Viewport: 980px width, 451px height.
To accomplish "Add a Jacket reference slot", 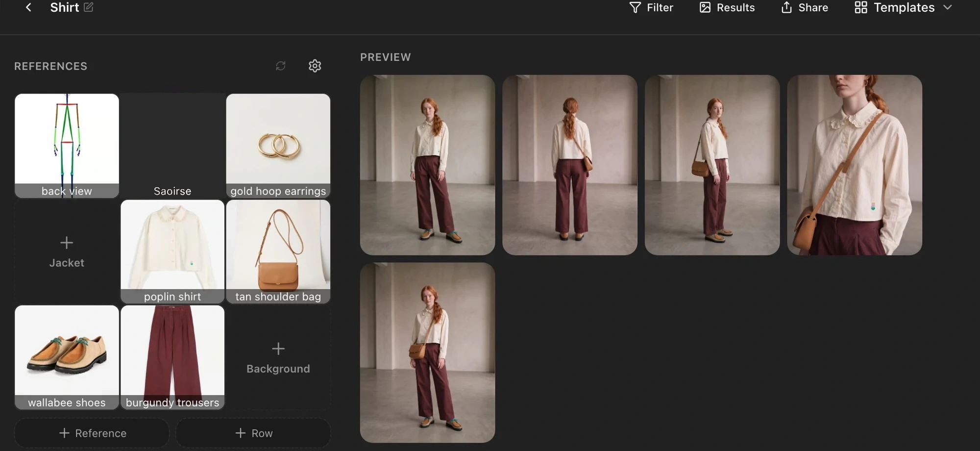I will point(67,252).
